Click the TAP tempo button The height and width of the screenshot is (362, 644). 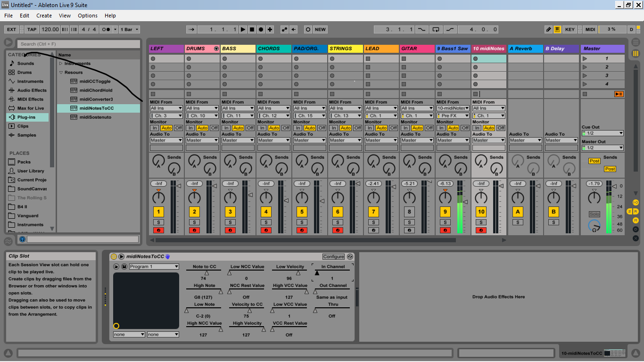point(32,29)
